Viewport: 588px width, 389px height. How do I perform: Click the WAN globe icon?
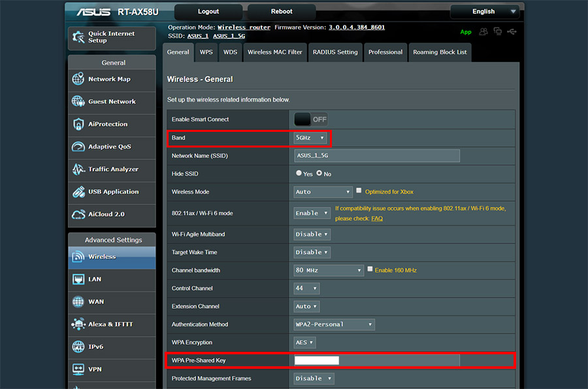coord(78,302)
